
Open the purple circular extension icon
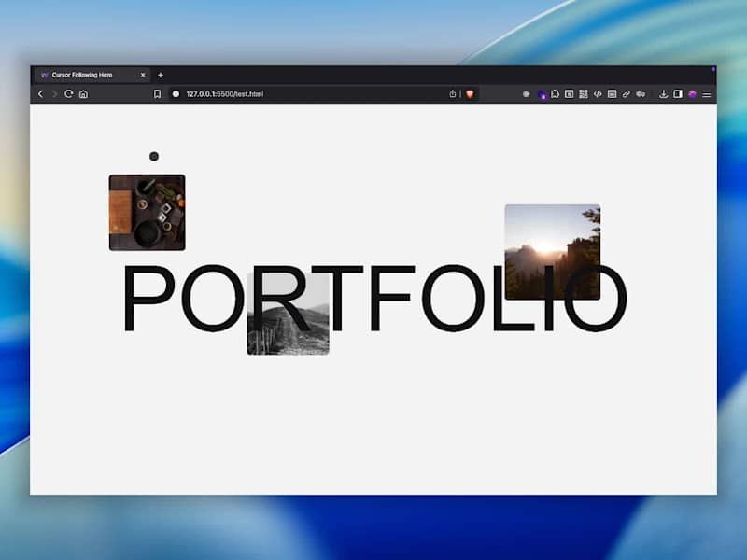[x=542, y=95]
